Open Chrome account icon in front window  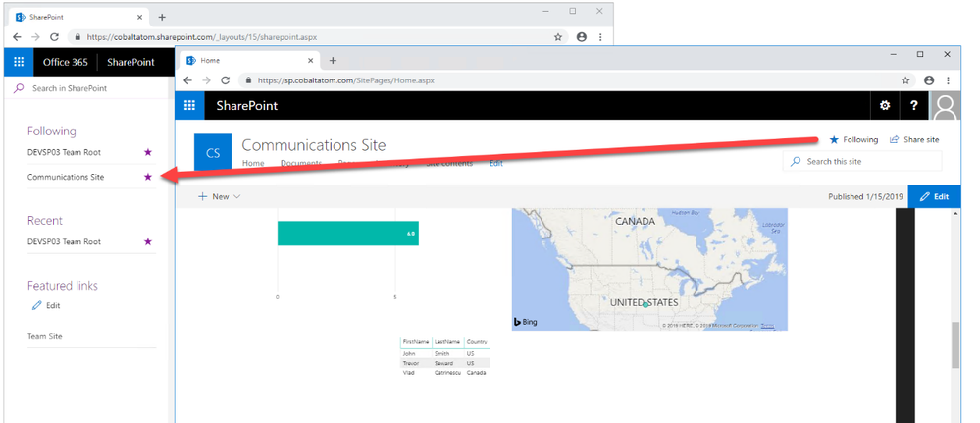[x=929, y=80]
